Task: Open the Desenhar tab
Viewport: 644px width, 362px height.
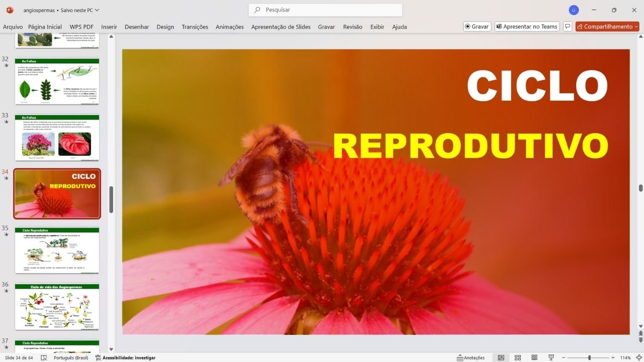Action: click(137, 27)
